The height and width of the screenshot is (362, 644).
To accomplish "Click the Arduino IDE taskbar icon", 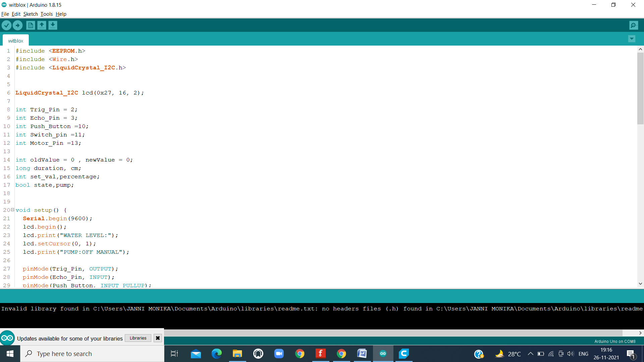I will coord(383,353).
